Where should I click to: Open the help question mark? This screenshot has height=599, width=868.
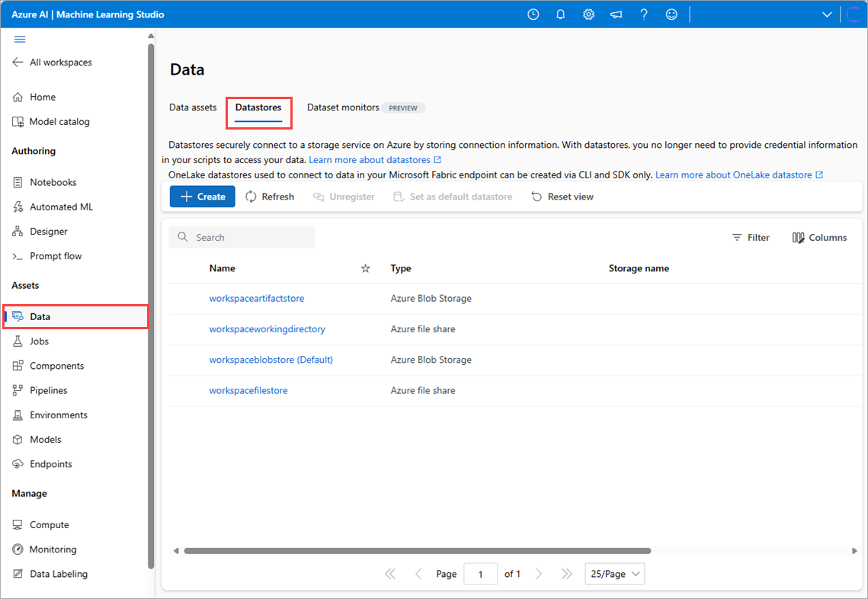pyautogui.click(x=644, y=14)
